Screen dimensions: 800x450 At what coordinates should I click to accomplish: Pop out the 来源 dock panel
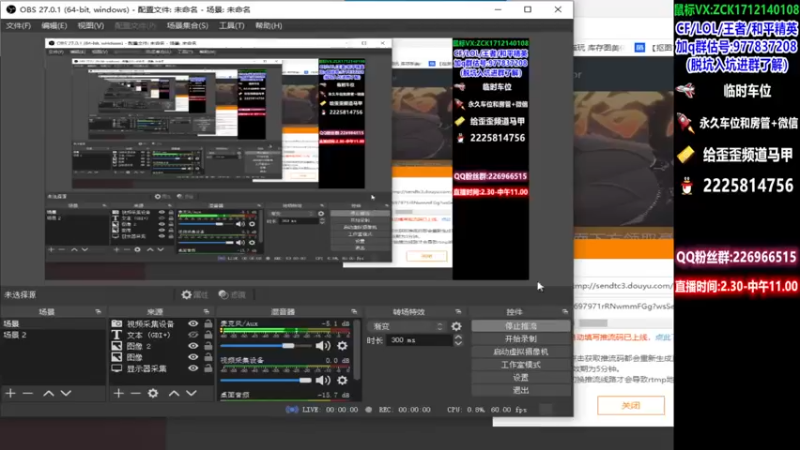tap(206, 312)
